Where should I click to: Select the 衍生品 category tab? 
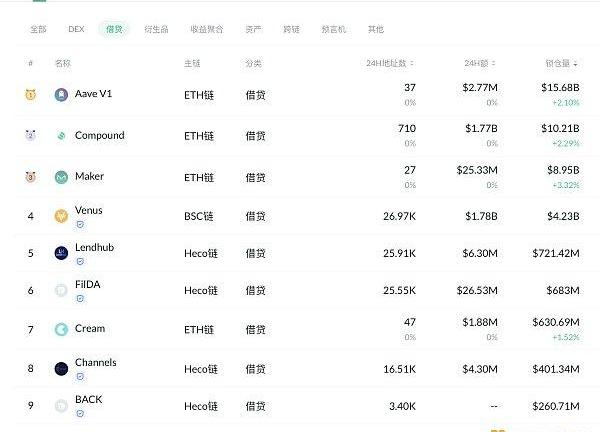point(156,30)
